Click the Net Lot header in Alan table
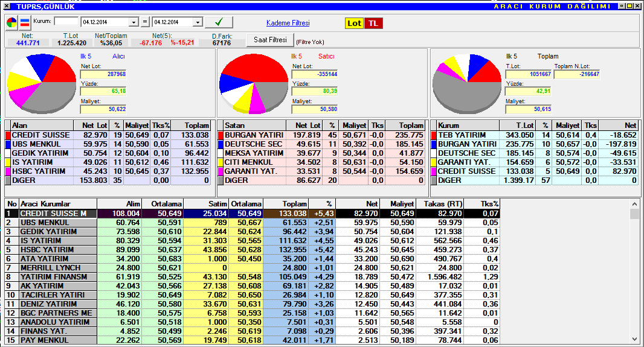Screen dimensions: 644x347 95,125
